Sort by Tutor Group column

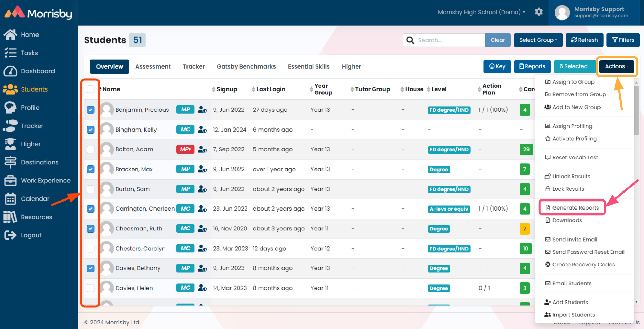(x=370, y=89)
